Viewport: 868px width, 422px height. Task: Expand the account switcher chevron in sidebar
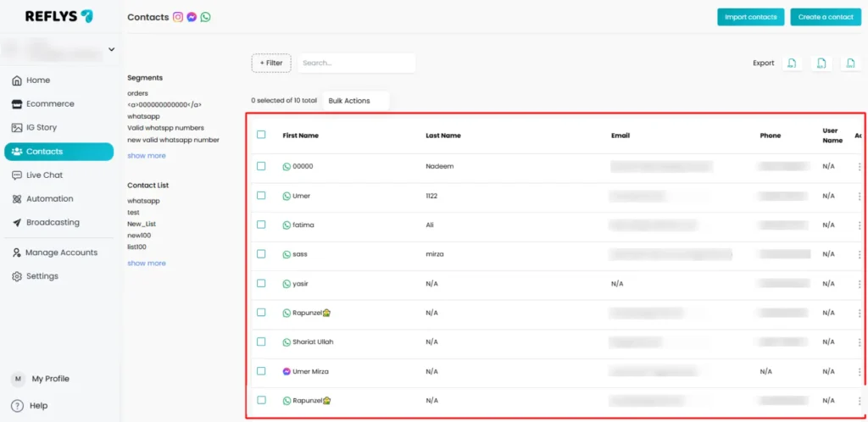111,49
